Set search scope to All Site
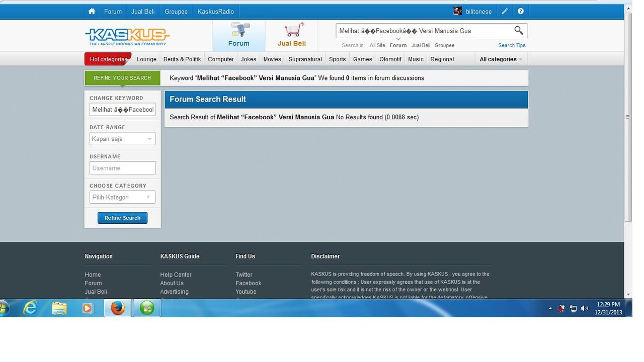This screenshot has height=362, width=644. coord(377,45)
